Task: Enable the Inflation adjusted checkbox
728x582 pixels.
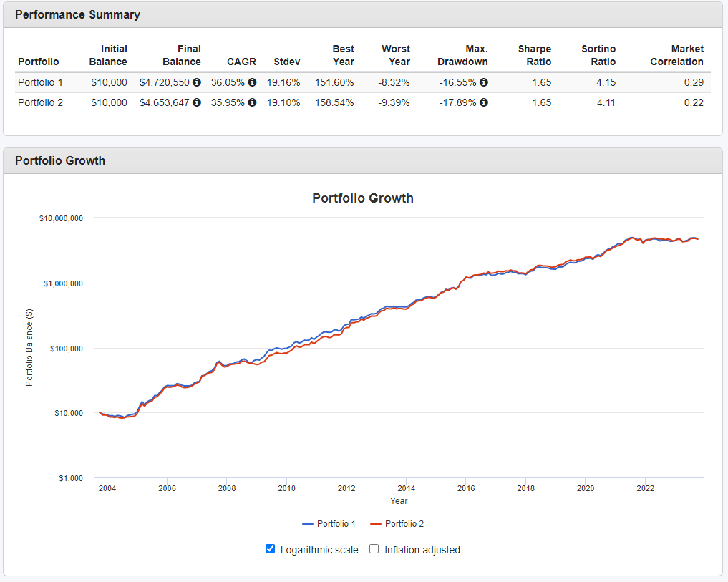Action: 374,548
